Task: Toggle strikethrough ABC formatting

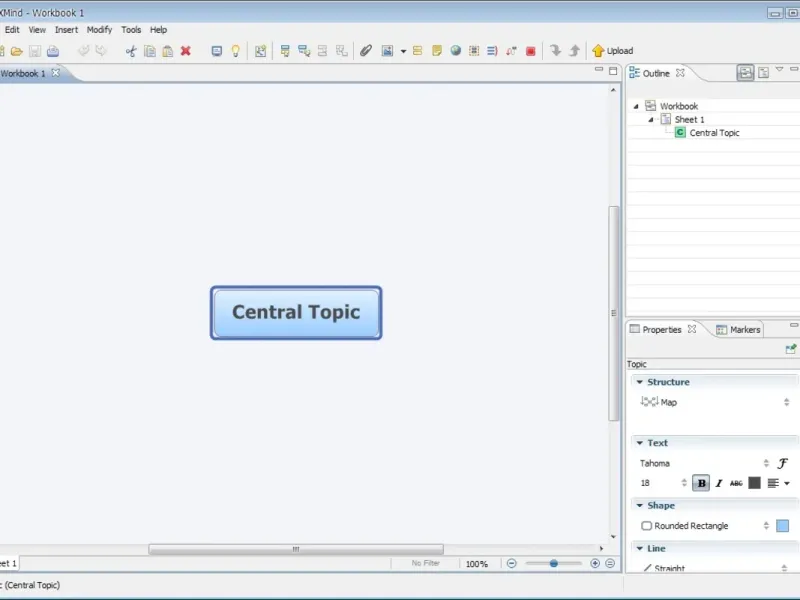Action: pyautogui.click(x=736, y=483)
